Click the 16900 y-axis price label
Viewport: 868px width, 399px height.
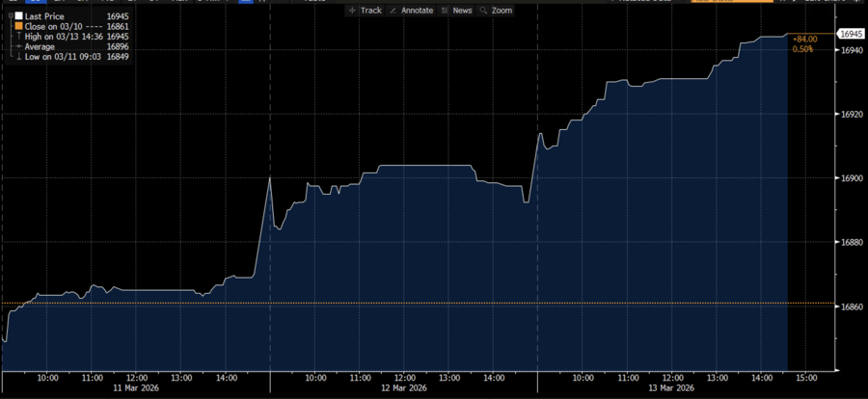[851, 179]
